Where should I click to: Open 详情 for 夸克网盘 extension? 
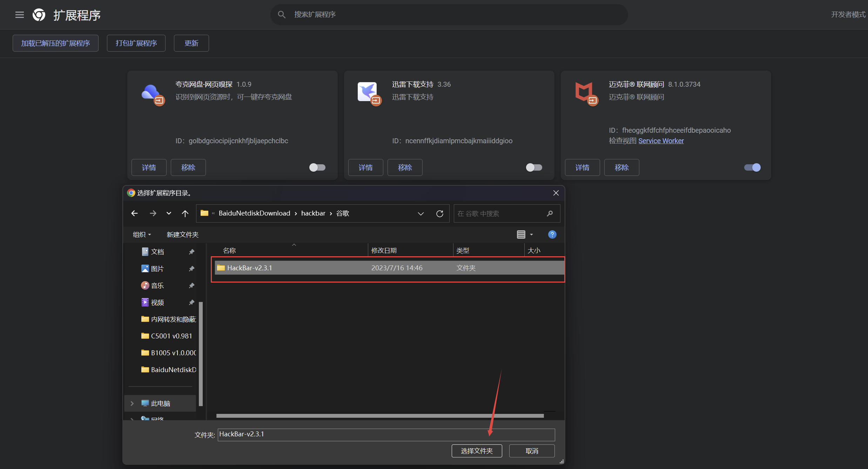(149, 167)
